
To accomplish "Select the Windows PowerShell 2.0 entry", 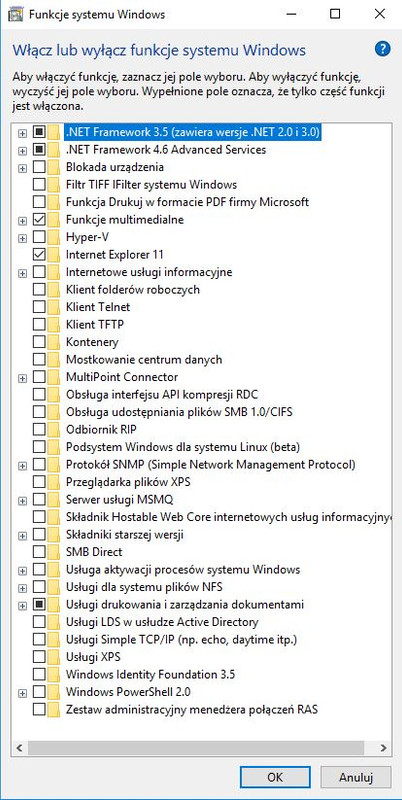I will coord(129,692).
